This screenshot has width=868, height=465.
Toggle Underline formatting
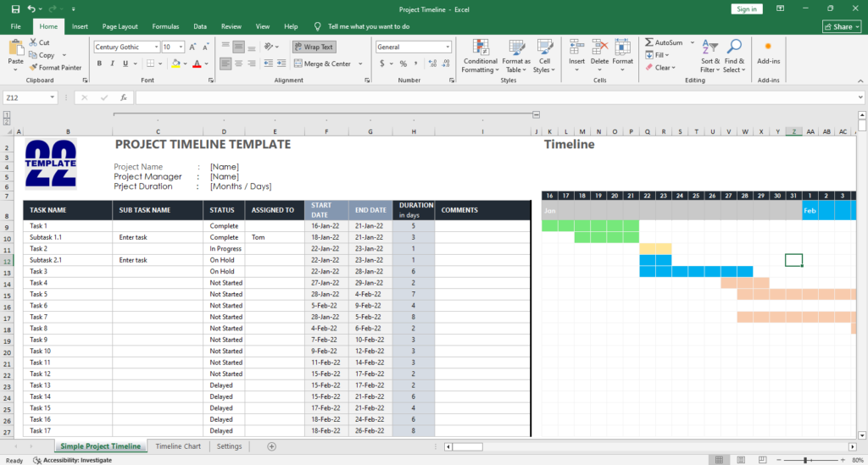125,64
